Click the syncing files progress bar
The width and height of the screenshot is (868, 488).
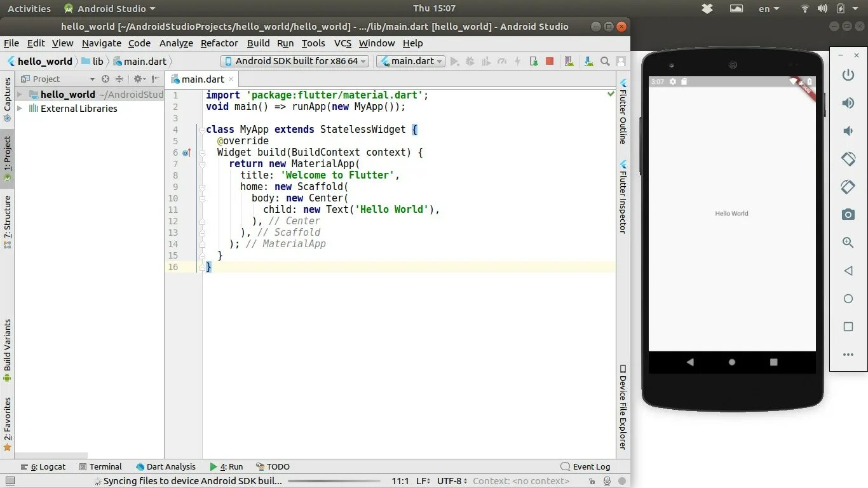(x=333, y=482)
